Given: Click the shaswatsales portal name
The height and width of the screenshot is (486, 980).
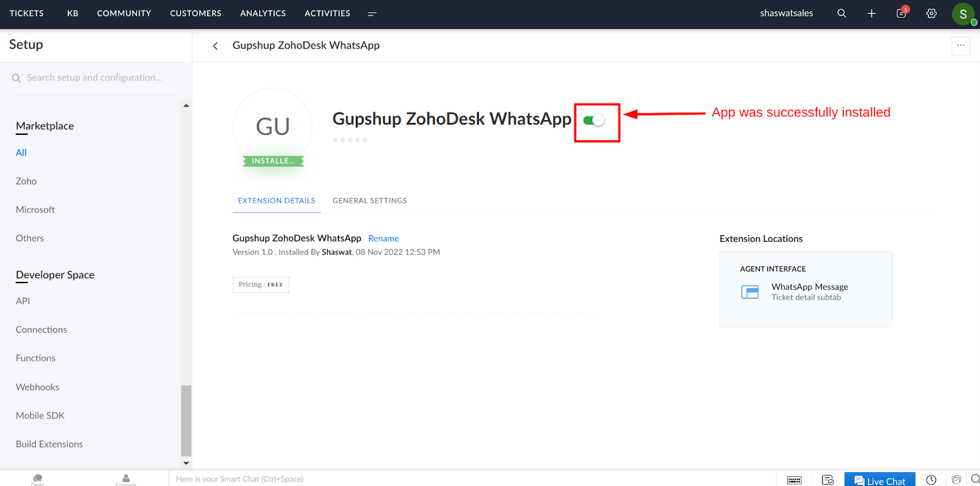Looking at the screenshot, I should (x=786, y=13).
